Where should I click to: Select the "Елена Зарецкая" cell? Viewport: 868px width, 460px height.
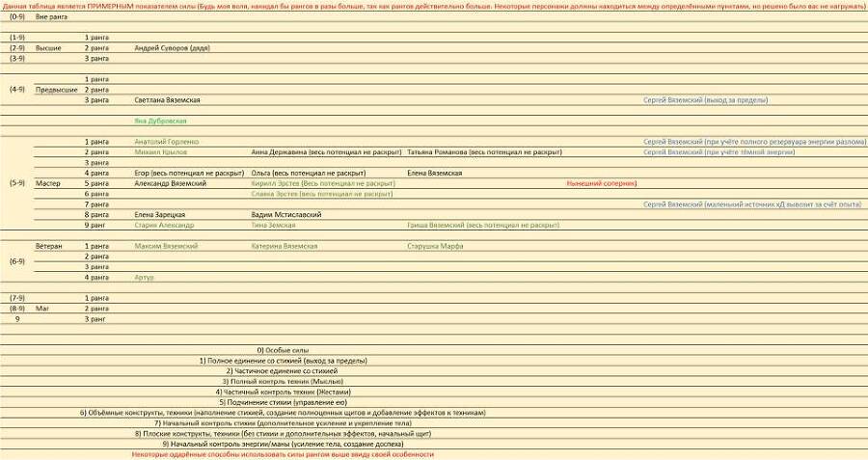pyautogui.click(x=159, y=214)
